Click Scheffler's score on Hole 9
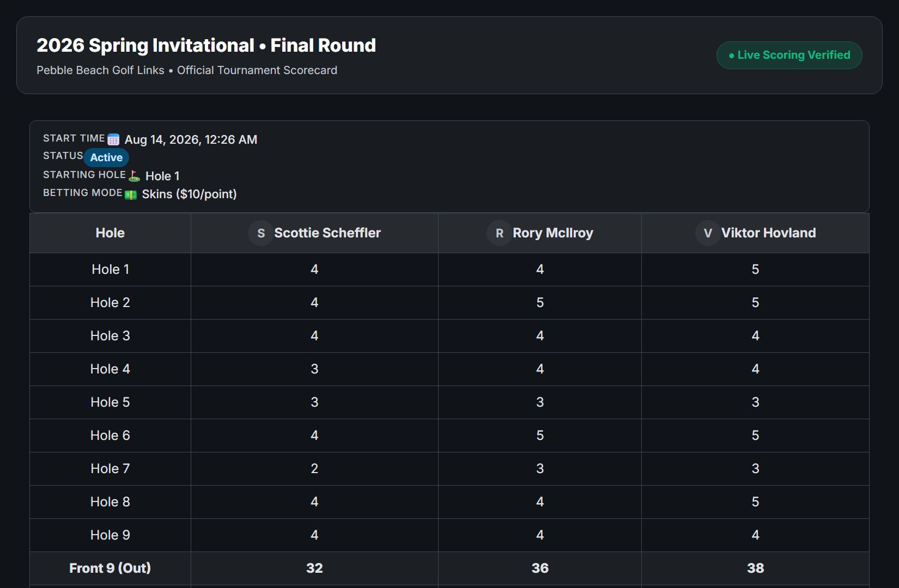The width and height of the screenshot is (899, 588). point(314,535)
